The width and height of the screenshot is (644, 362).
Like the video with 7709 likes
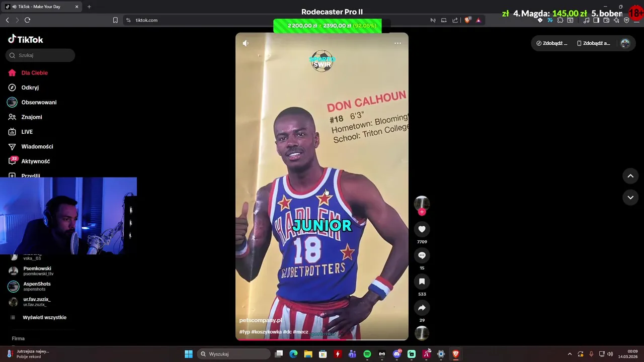pyautogui.click(x=422, y=229)
